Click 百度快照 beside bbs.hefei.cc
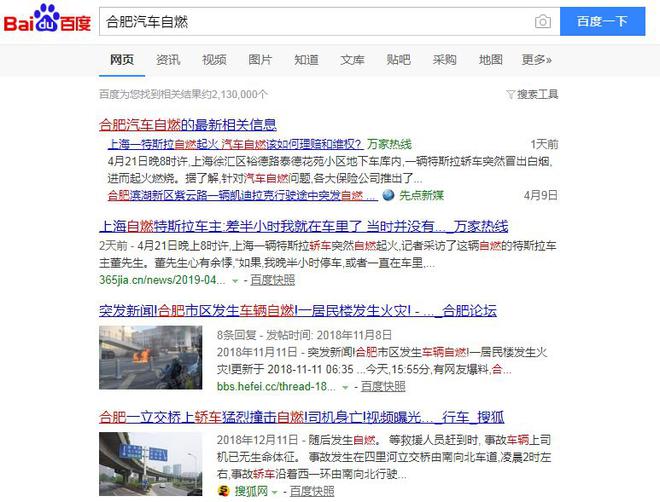 point(383,387)
